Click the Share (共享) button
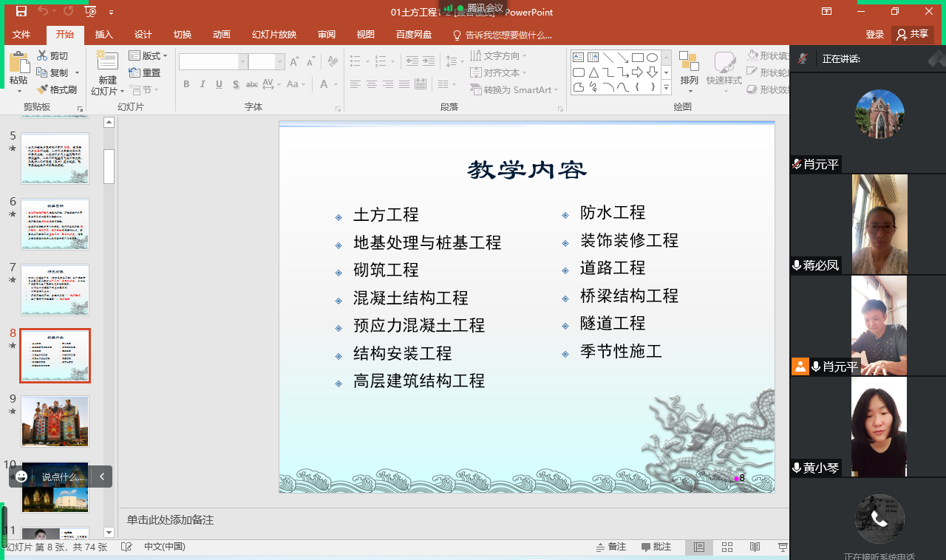 (912, 34)
